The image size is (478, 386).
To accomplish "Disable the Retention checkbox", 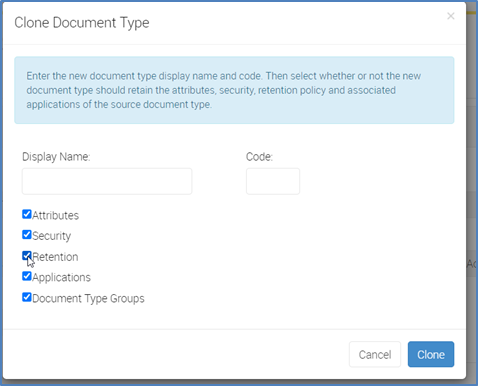I will click(27, 256).
